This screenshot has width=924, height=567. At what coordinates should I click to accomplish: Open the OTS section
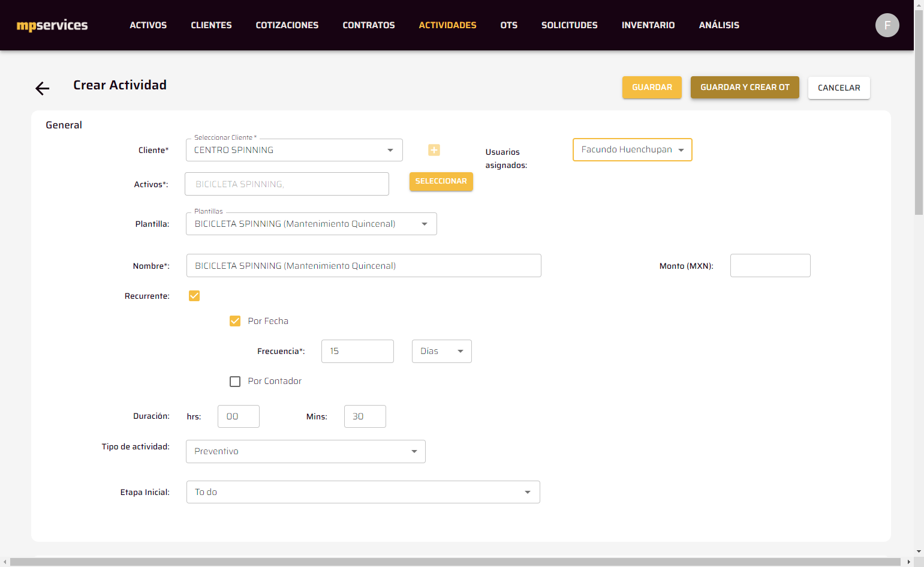[509, 25]
